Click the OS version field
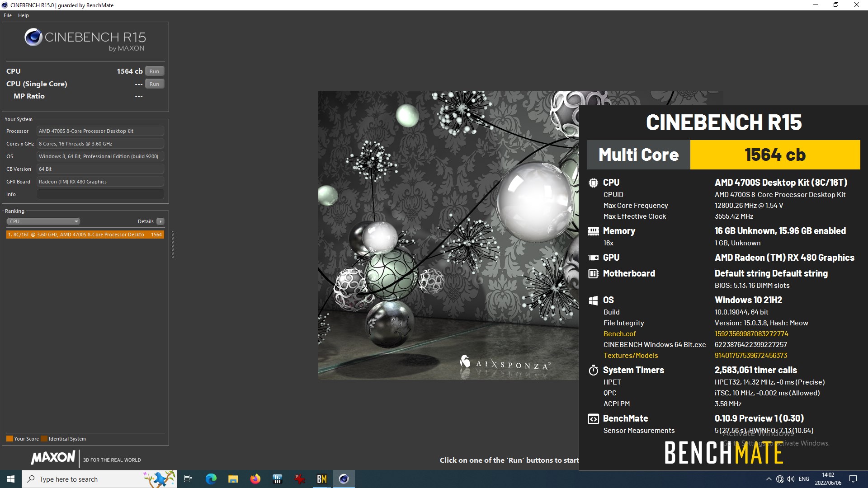This screenshot has width=868, height=488. pyautogui.click(x=100, y=156)
